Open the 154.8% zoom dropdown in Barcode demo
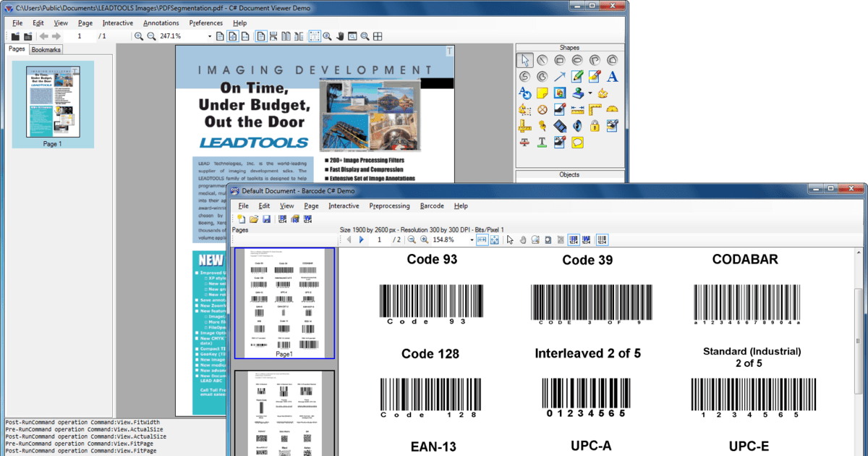The image size is (868, 456). [x=471, y=240]
